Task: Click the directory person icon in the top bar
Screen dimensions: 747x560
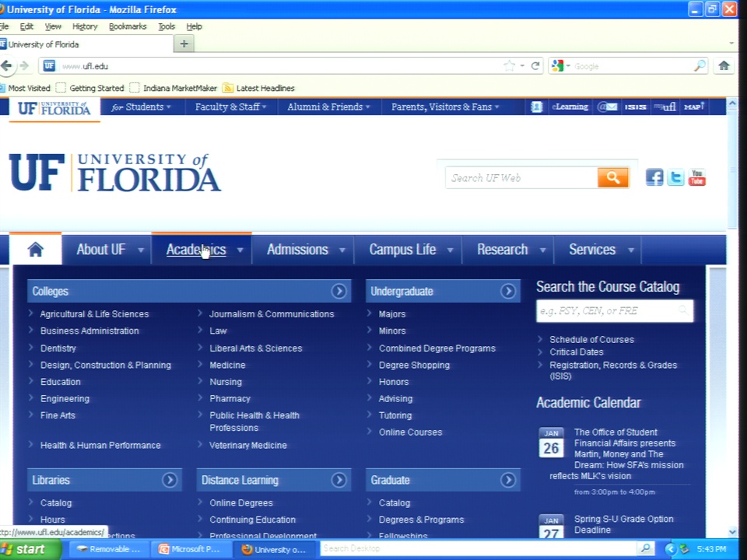Action: point(536,107)
